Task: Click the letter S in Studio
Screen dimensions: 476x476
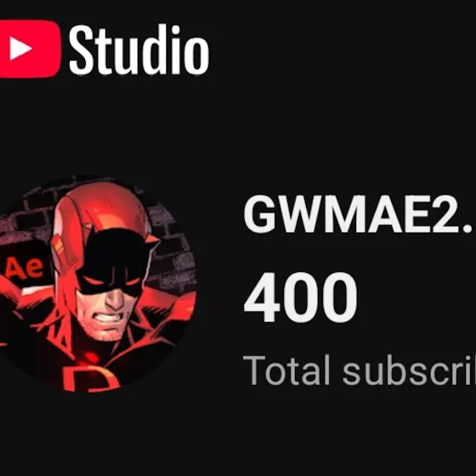Action: [82, 49]
